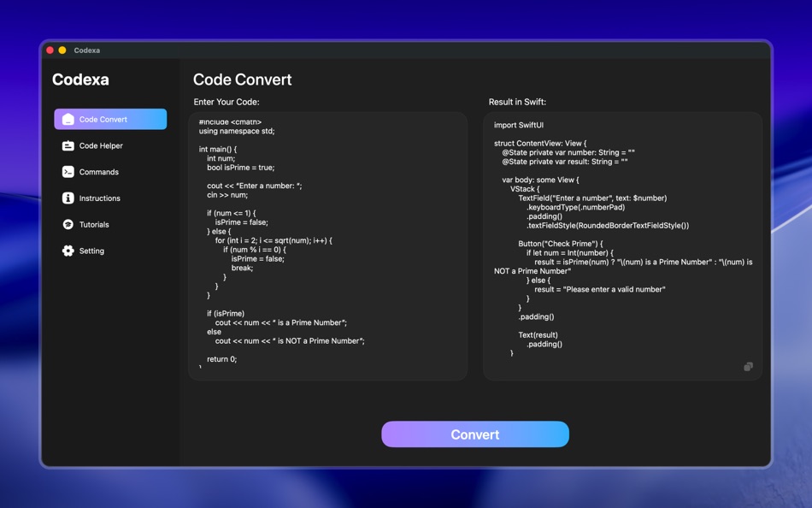Click the Codexa title bar text
812x508 pixels.
pos(87,50)
